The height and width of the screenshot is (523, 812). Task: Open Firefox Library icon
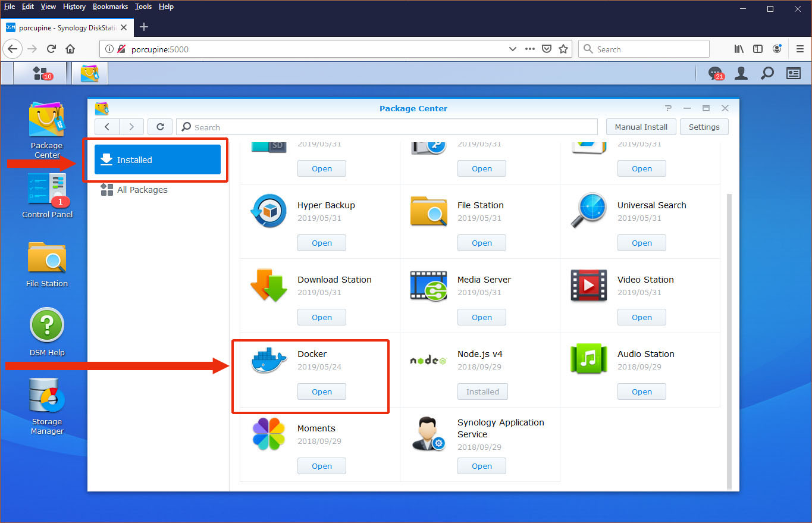[x=739, y=49]
